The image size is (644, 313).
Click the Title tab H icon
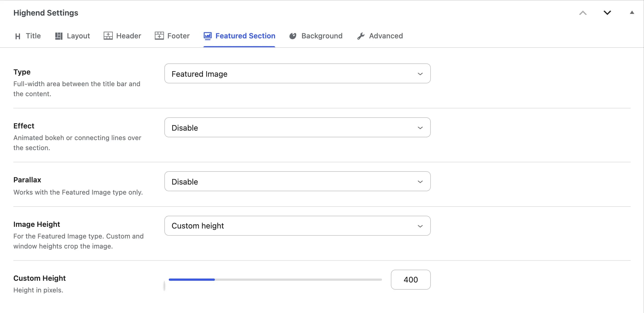pyautogui.click(x=18, y=36)
